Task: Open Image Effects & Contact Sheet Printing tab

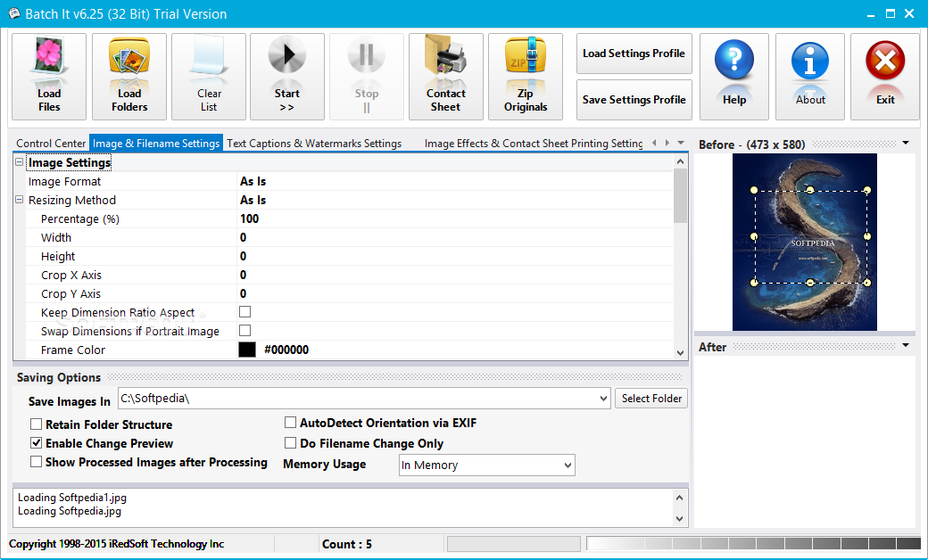Action: pyautogui.click(x=534, y=143)
